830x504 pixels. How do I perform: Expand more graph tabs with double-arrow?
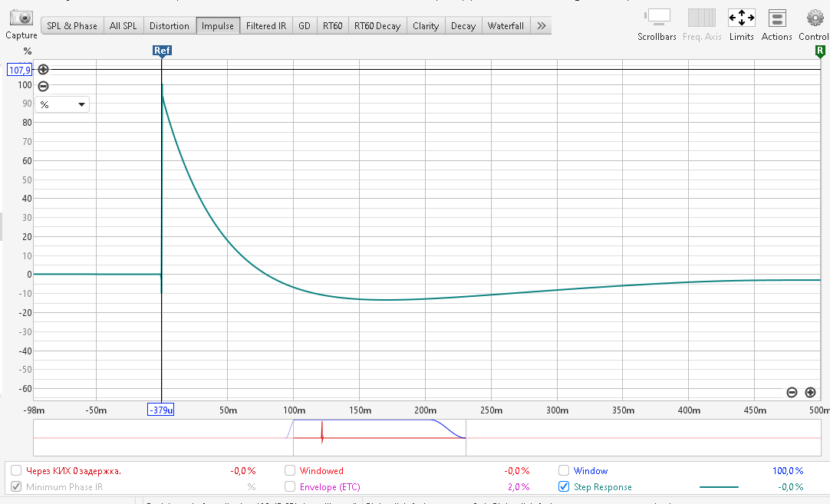(541, 26)
